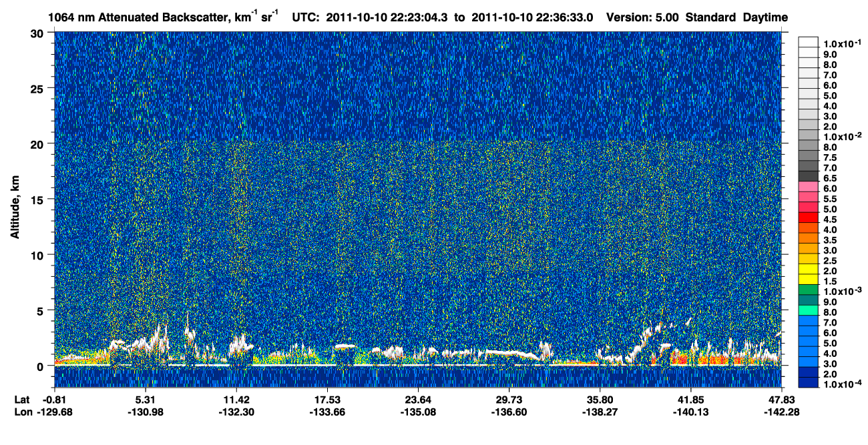Pick the darkest gray swatch above the pink
This screenshot has width=868, height=445.
809,176
